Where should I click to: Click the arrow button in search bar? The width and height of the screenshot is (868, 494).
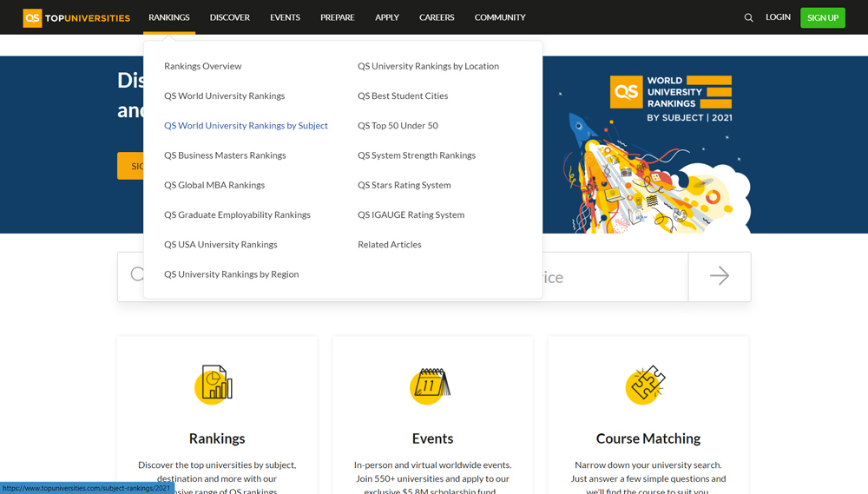pyautogui.click(x=720, y=276)
